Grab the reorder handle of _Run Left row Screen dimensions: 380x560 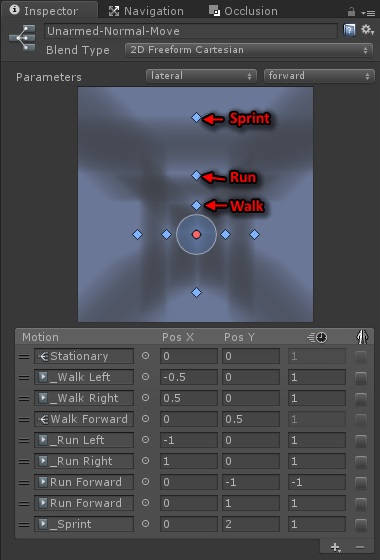(24, 440)
